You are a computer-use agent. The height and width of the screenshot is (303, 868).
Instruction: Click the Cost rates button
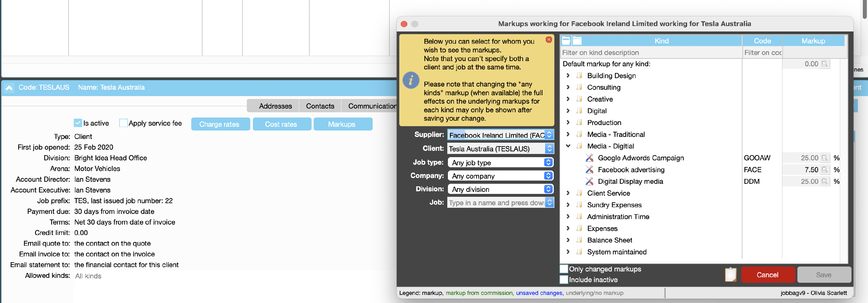coord(282,124)
